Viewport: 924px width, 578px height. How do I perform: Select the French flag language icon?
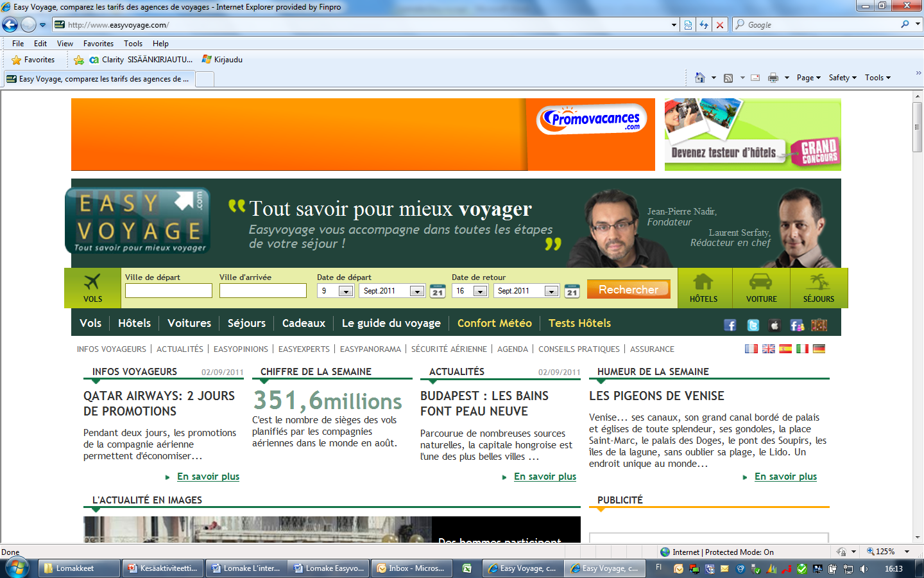point(751,349)
